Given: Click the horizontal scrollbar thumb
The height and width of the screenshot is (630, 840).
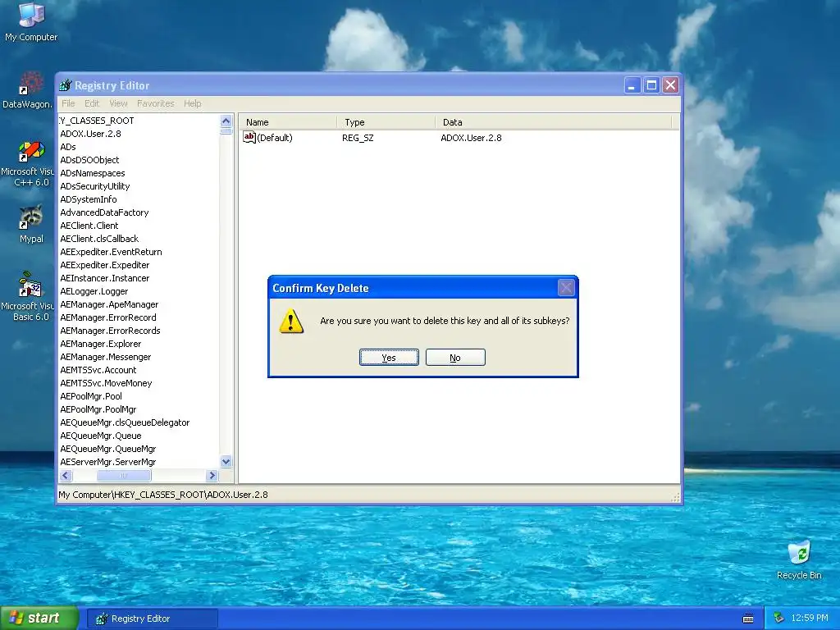Looking at the screenshot, I should [x=124, y=475].
